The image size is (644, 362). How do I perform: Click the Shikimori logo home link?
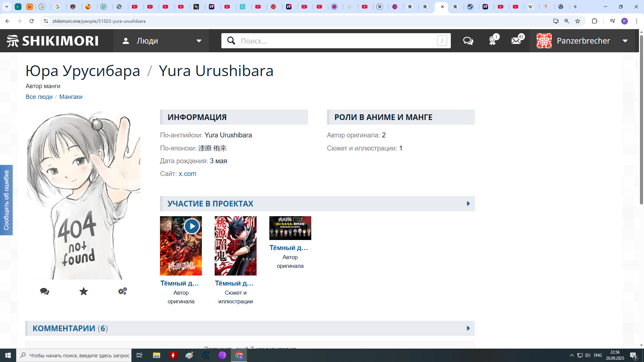point(53,41)
